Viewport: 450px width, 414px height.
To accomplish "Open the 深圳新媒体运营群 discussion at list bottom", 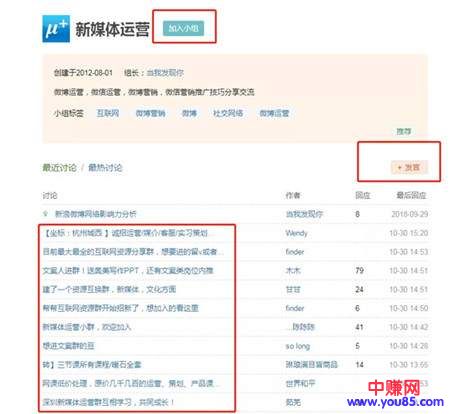I will [x=108, y=402].
